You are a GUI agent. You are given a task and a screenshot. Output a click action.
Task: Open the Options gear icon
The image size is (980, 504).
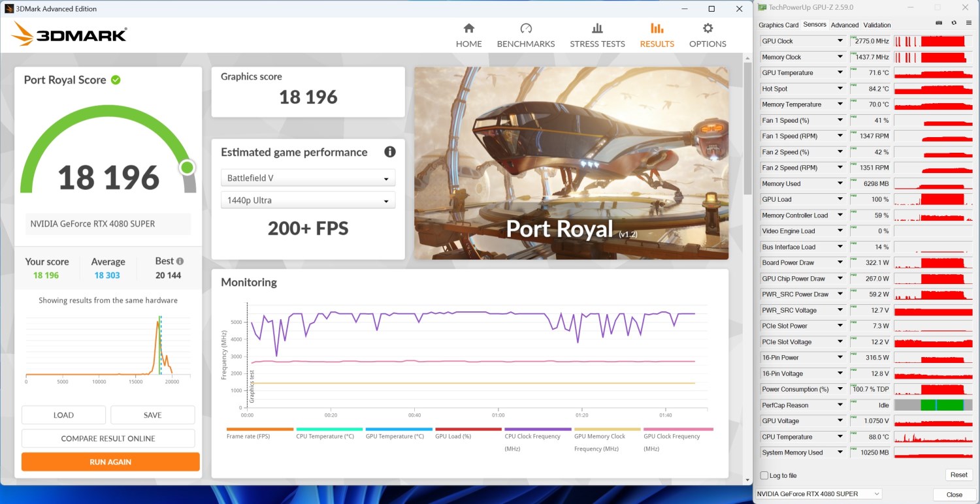(x=708, y=29)
